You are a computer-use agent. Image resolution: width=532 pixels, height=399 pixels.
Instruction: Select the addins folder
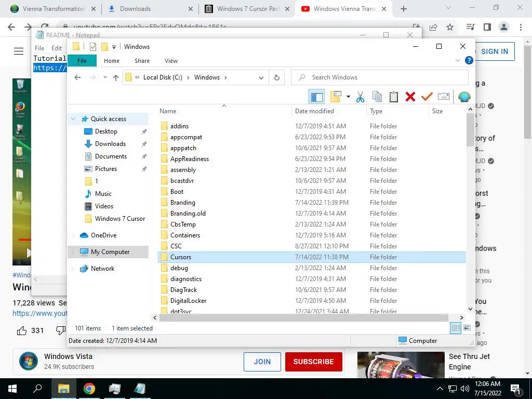pyautogui.click(x=179, y=126)
